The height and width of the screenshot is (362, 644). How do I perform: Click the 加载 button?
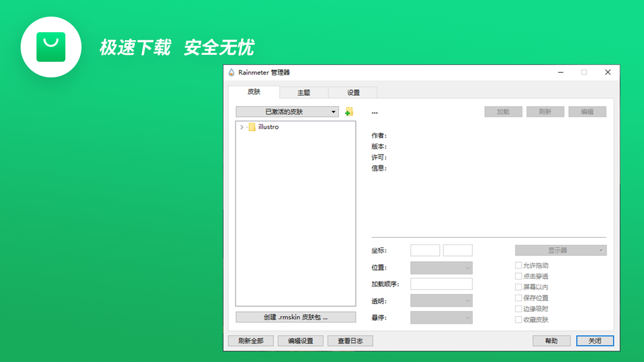pyautogui.click(x=504, y=112)
